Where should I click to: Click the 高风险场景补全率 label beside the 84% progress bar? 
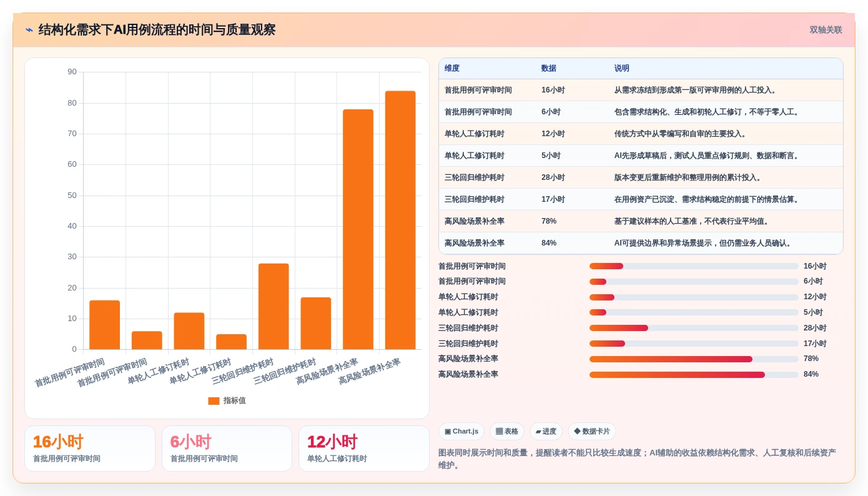[468, 374]
